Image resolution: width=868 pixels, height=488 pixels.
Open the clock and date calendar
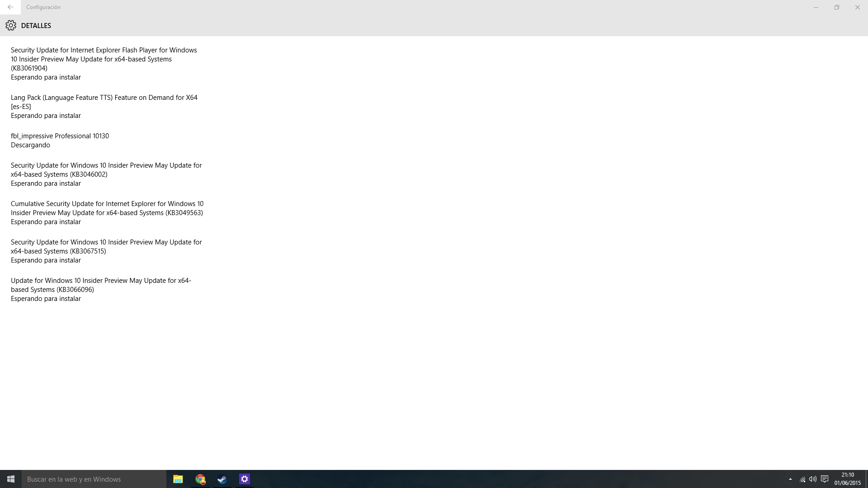(848, 479)
